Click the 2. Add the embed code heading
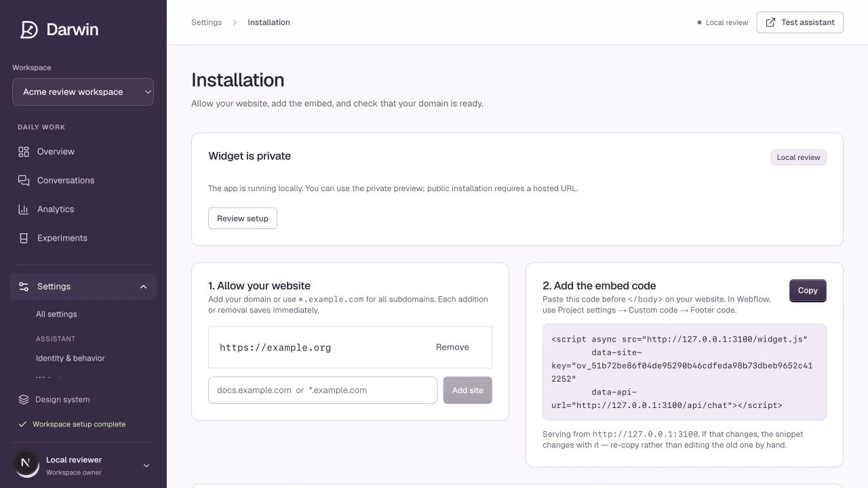 coord(599,286)
